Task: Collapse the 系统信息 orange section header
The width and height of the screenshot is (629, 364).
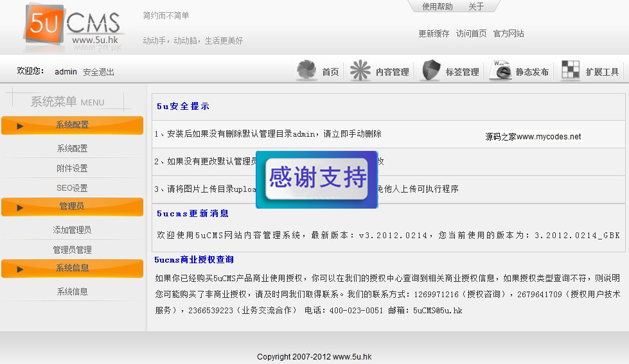Action: tap(72, 268)
